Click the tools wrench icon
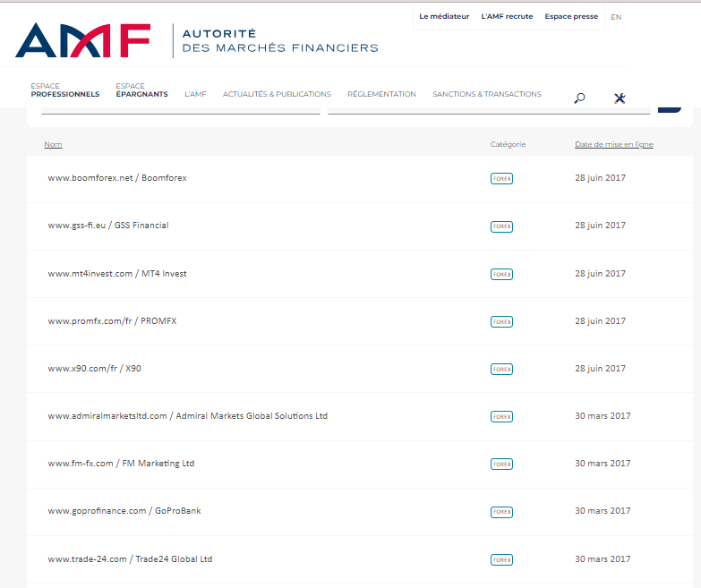Screen dimensions: 701x588 pyautogui.click(x=619, y=98)
